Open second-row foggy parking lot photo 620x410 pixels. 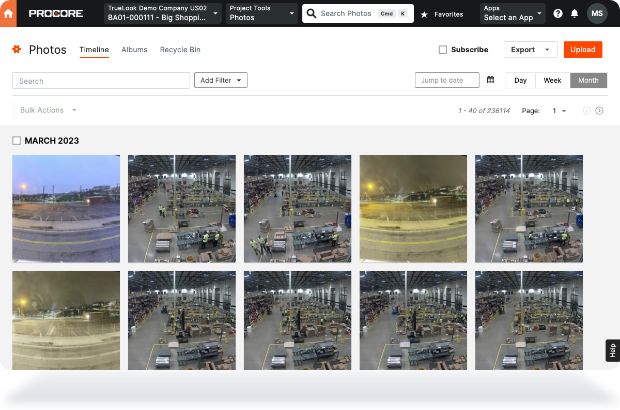tap(66, 320)
